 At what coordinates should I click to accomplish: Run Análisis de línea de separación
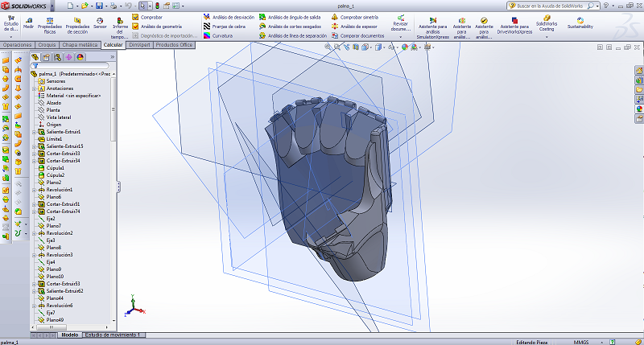tap(293, 35)
